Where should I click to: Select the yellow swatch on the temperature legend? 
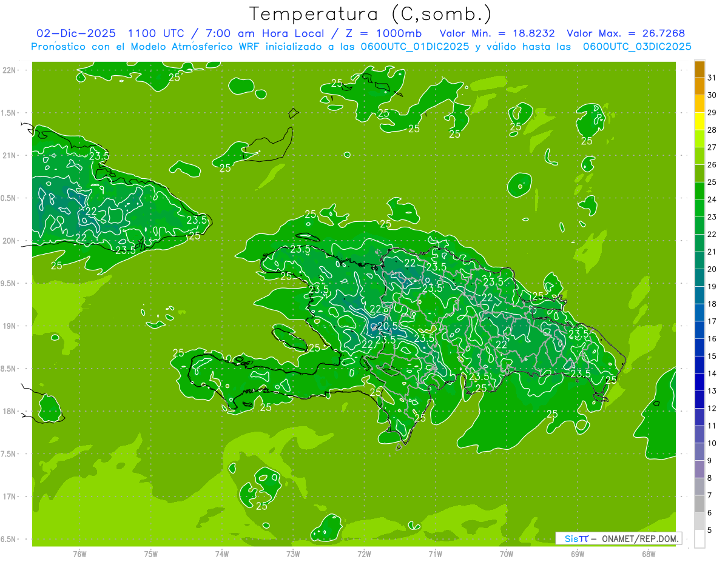click(x=699, y=121)
